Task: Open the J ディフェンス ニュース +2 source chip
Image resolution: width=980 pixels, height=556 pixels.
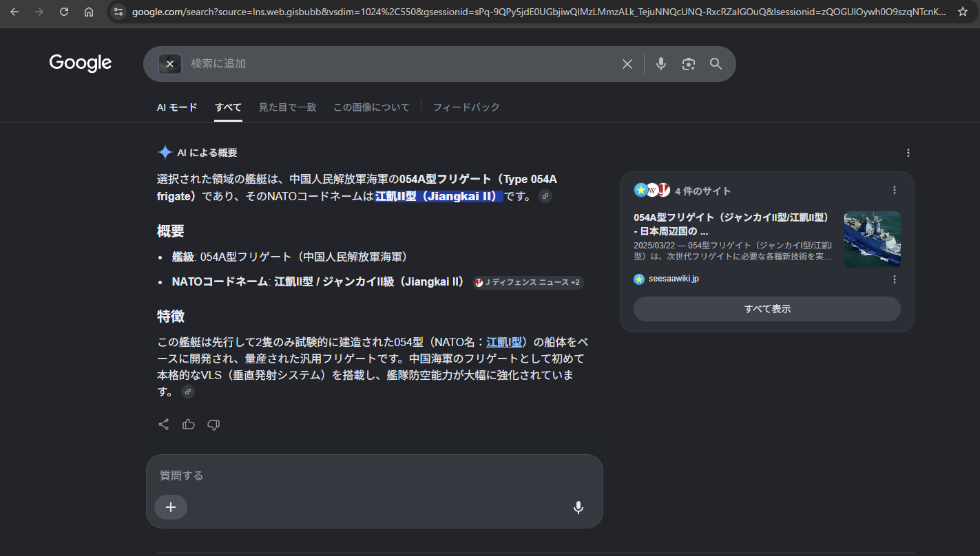Action: [x=528, y=282]
